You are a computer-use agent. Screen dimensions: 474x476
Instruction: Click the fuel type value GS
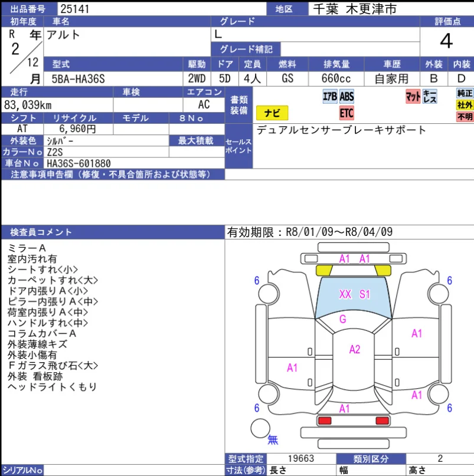(x=287, y=78)
